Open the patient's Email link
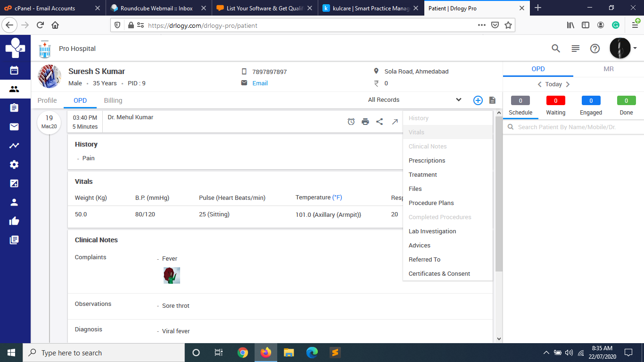This screenshot has height=362, width=644. [260, 83]
